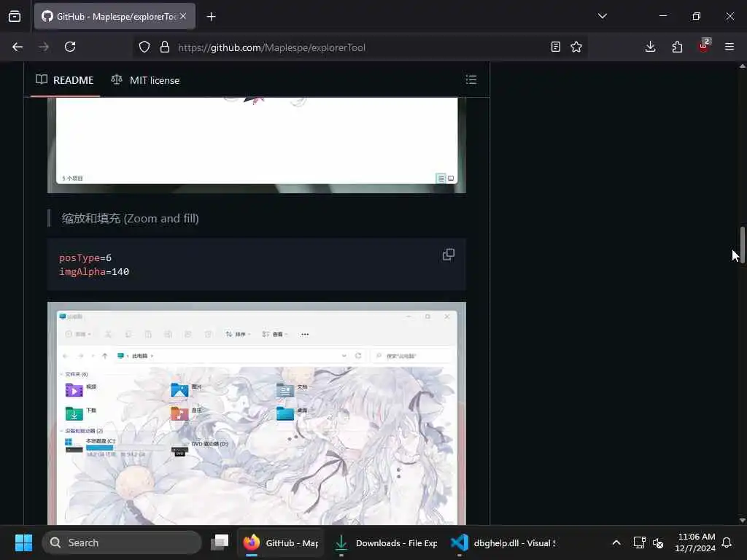The image size is (747, 560).
Task: Open Firefox recent browsing view icon
Action: 15,17
